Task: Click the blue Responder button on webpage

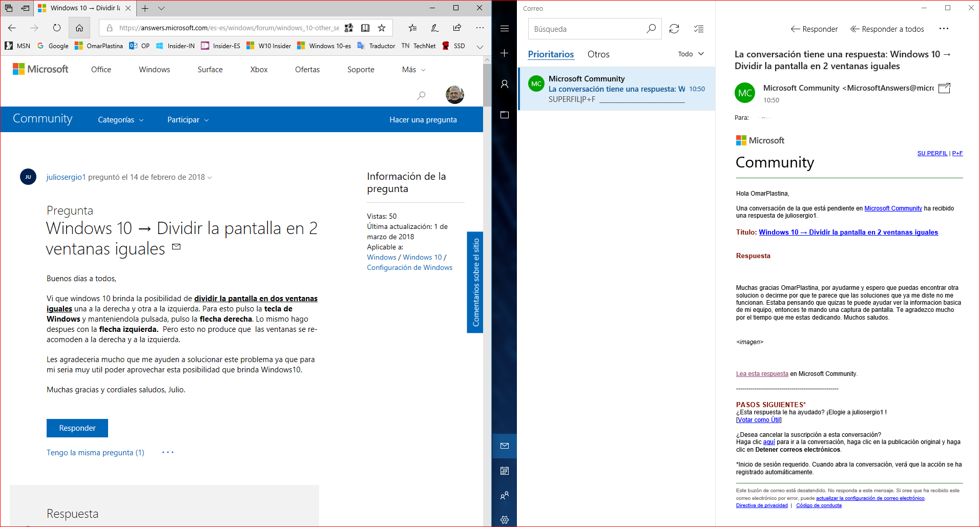Action: [x=77, y=428]
